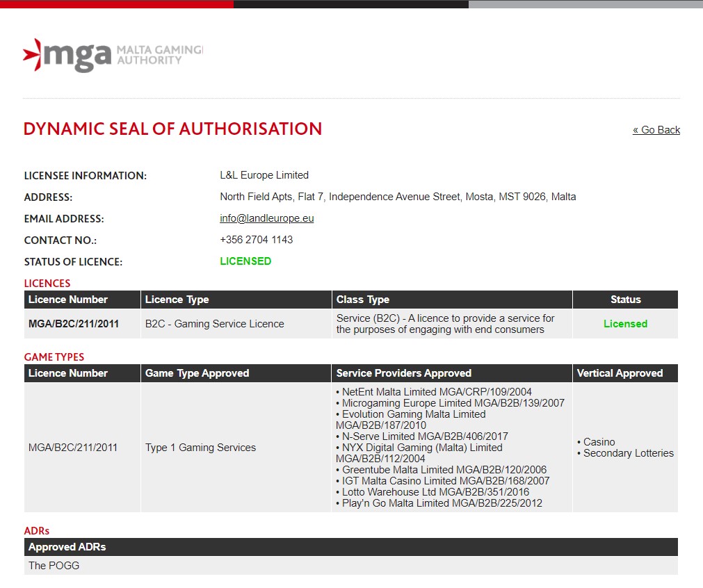The image size is (703, 588).
Task: Click the LICENSEE INFORMATION label
Action: 86,176
